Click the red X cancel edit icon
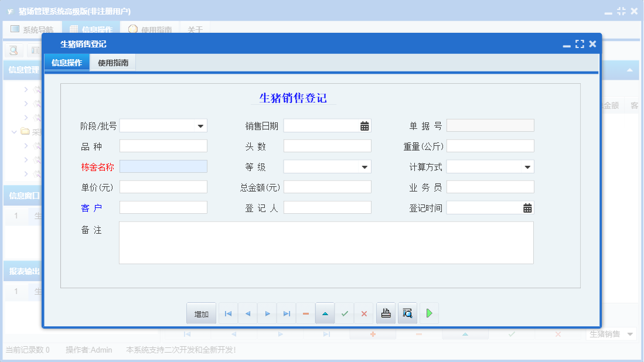644x362 pixels. 364,314
